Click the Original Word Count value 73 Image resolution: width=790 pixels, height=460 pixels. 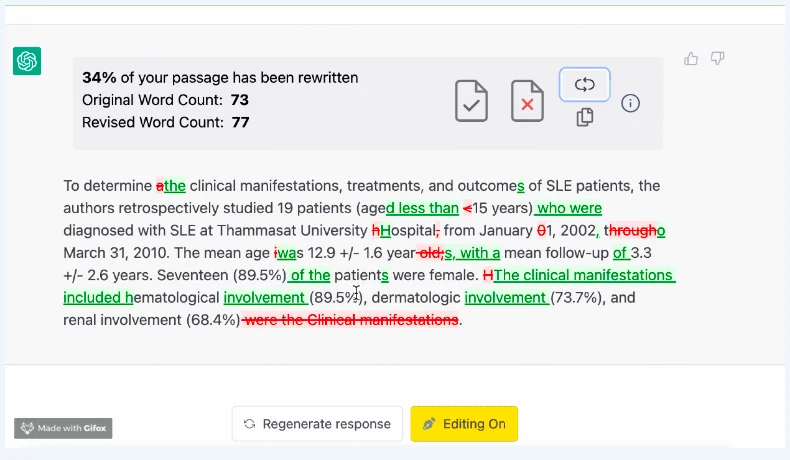pyautogui.click(x=239, y=100)
